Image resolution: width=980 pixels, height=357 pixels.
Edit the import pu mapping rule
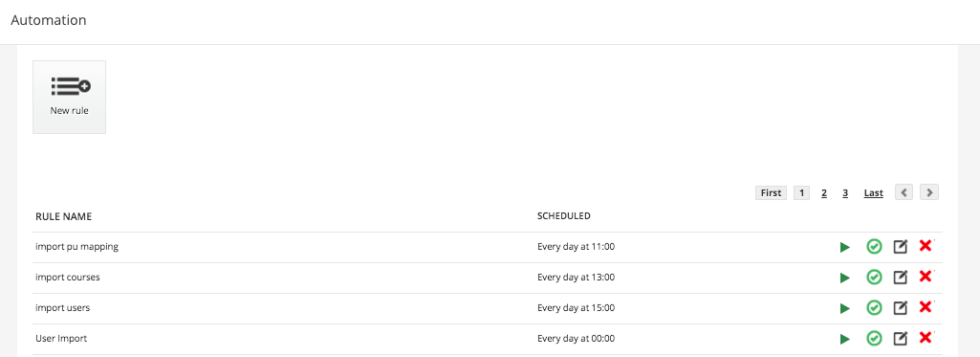click(900, 246)
